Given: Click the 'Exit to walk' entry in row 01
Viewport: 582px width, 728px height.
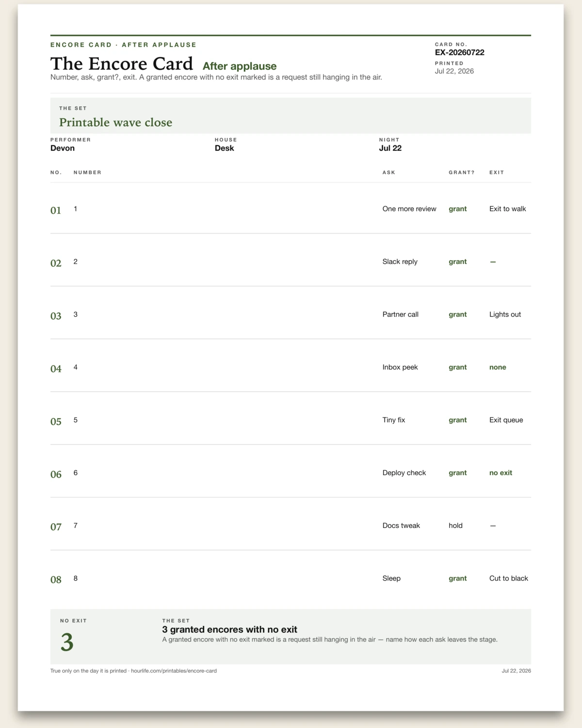Looking at the screenshot, I should [x=507, y=209].
